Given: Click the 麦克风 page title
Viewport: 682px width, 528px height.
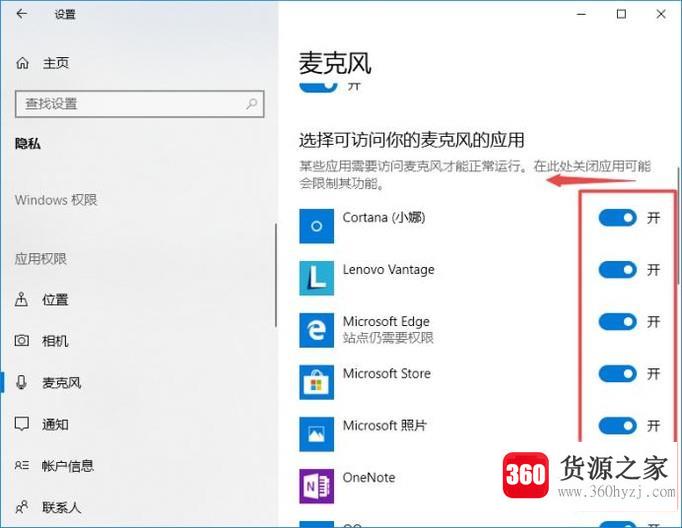Looking at the screenshot, I should click(335, 63).
